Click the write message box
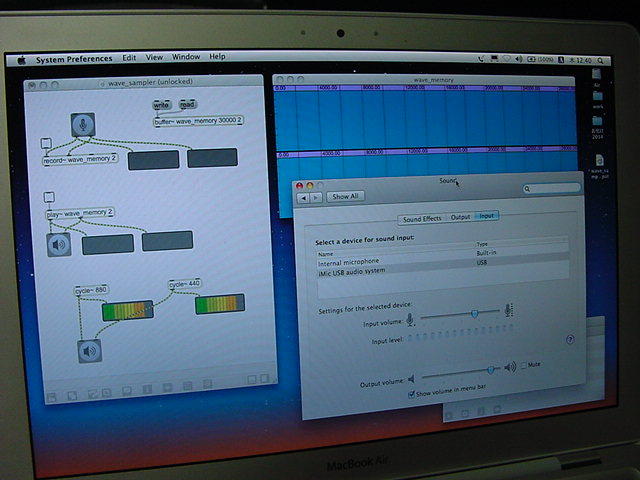This screenshot has width=640, height=480. pyautogui.click(x=161, y=104)
